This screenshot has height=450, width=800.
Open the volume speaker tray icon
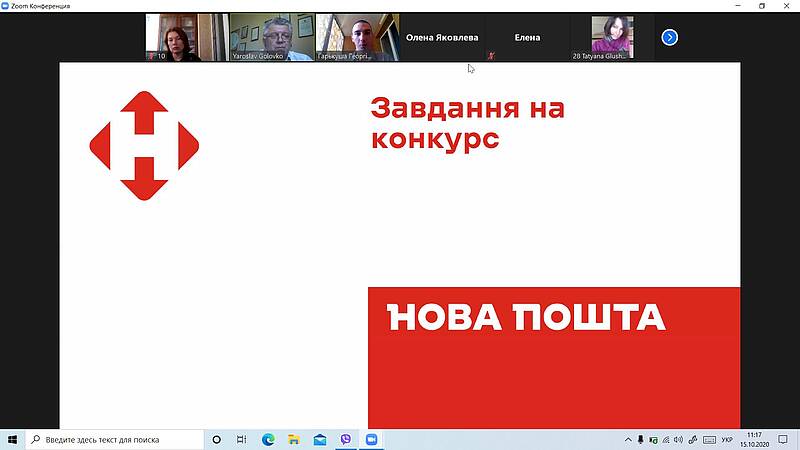[x=678, y=439]
